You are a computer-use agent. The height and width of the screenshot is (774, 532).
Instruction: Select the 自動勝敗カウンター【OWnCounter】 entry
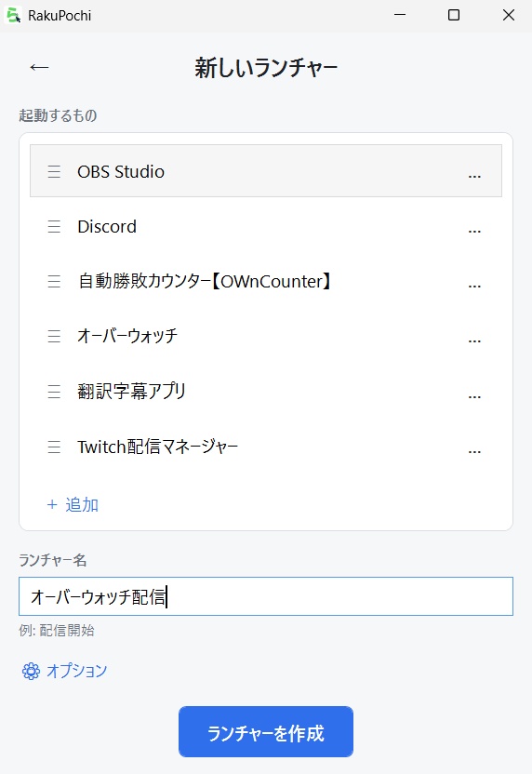click(x=266, y=281)
